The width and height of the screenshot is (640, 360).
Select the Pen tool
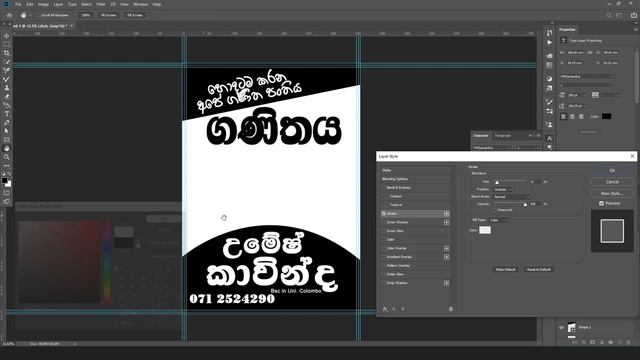[7, 122]
